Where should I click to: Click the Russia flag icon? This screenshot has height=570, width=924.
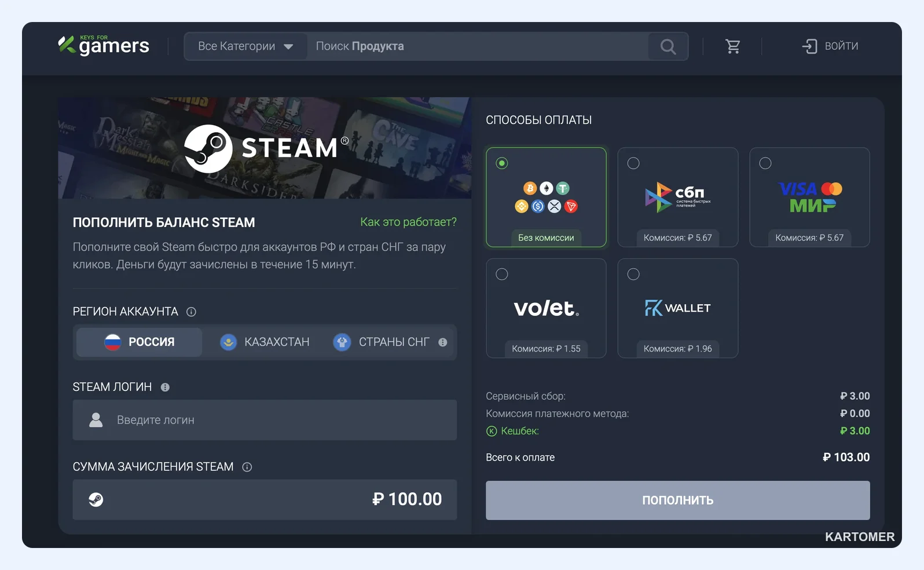(112, 342)
